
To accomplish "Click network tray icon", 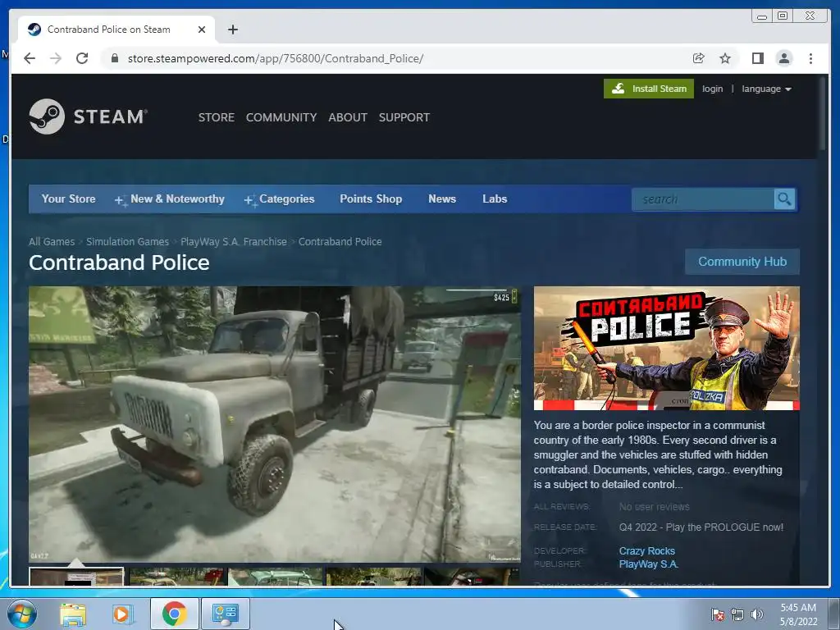I will point(737,614).
